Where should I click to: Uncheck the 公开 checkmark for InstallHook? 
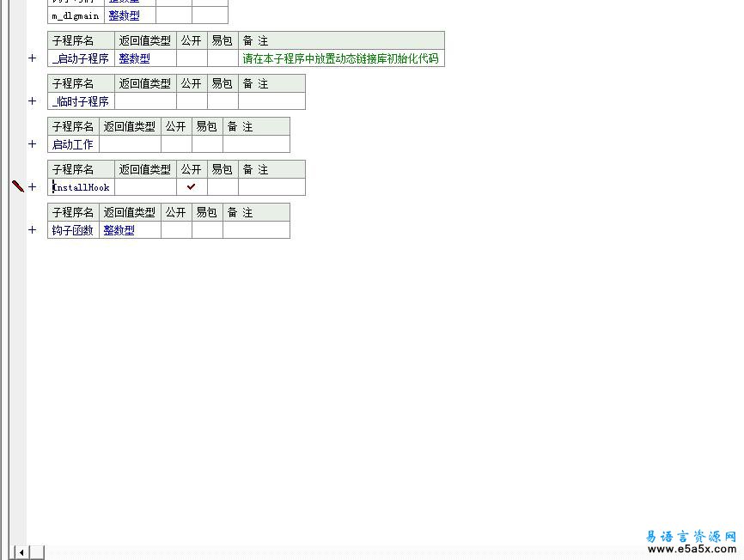[192, 187]
